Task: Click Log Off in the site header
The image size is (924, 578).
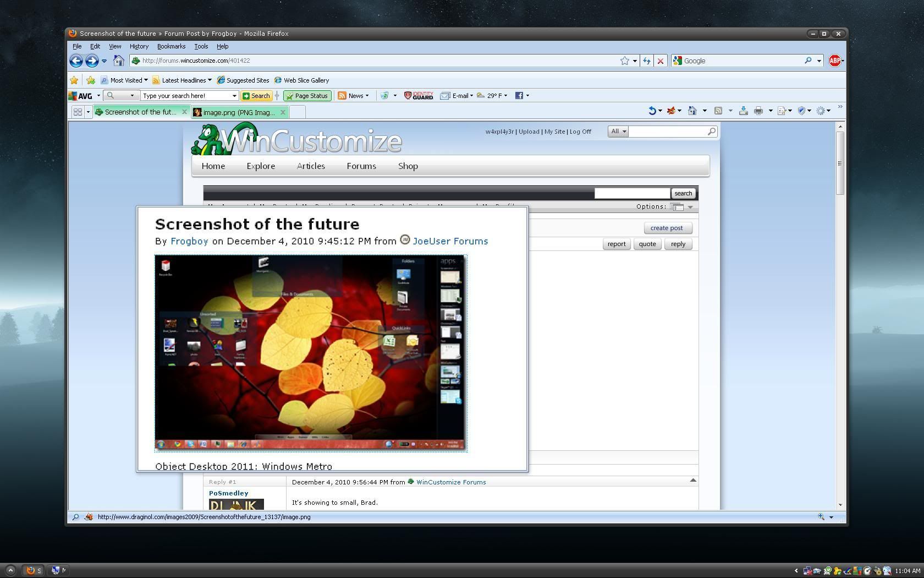Action: (x=580, y=132)
